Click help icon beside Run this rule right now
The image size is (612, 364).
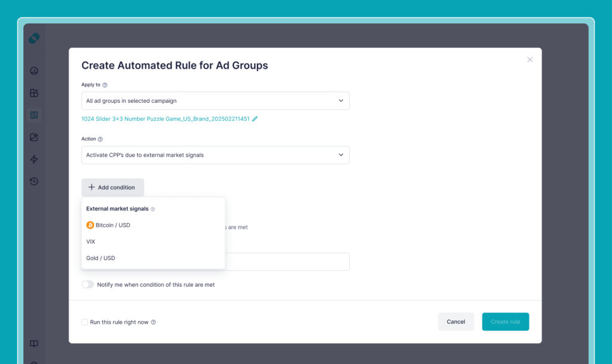point(154,322)
